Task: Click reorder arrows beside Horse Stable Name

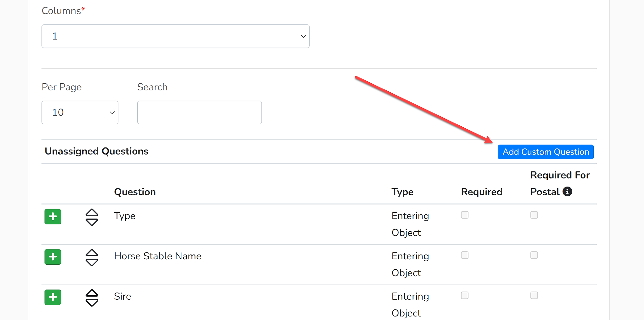Action: (92, 257)
